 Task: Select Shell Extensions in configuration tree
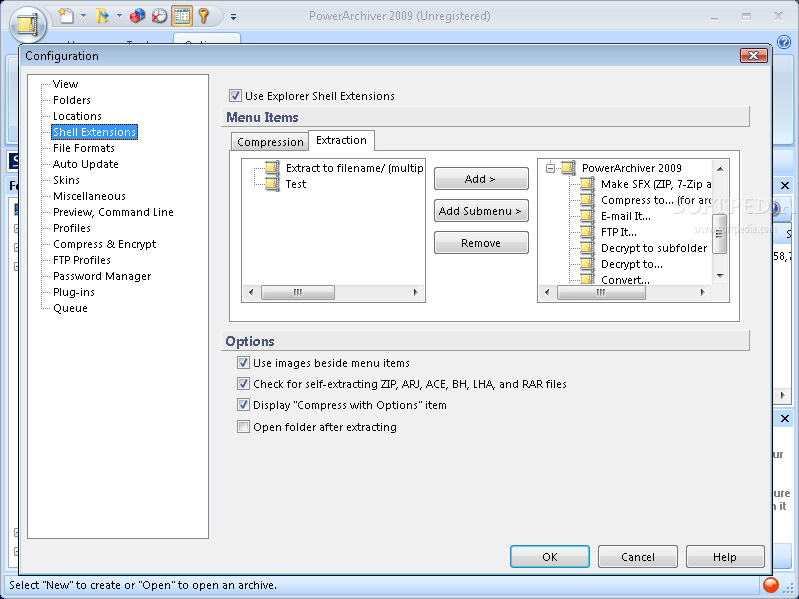95,132
